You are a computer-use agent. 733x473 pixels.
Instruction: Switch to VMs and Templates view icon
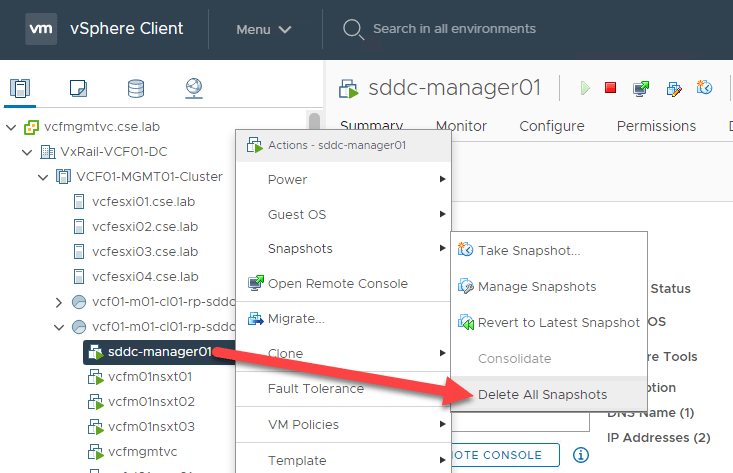click(78, 88)
